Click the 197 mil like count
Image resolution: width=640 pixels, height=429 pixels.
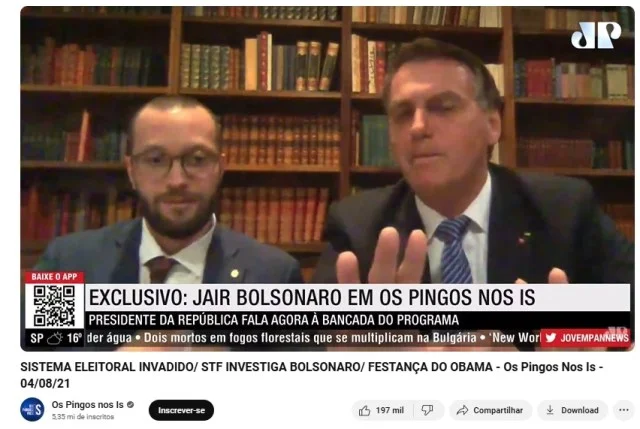390,410
